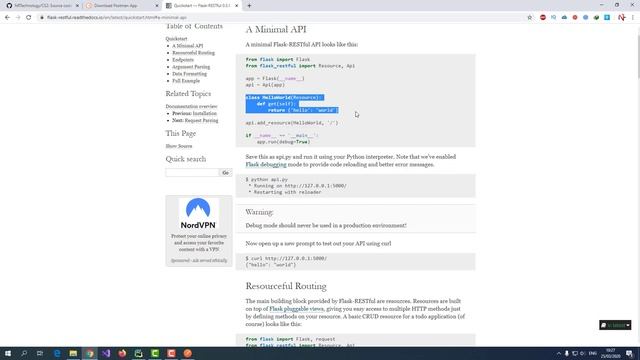Jump to Full Example in contents
This screenshot has width=640, height=360.
coord(186,81)
